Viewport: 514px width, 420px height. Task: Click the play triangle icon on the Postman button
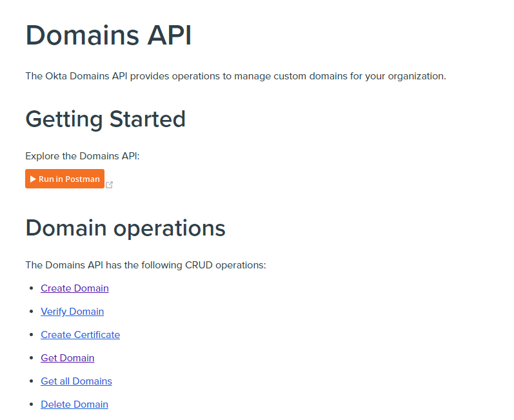point(33,179)
